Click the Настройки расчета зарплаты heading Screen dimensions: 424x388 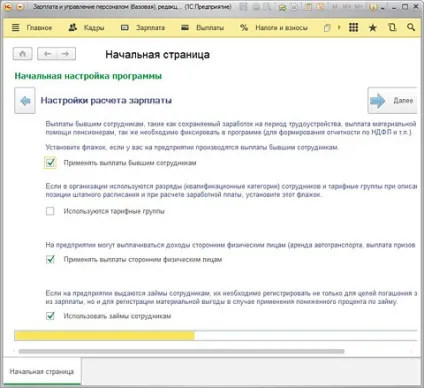coord(106,100)
